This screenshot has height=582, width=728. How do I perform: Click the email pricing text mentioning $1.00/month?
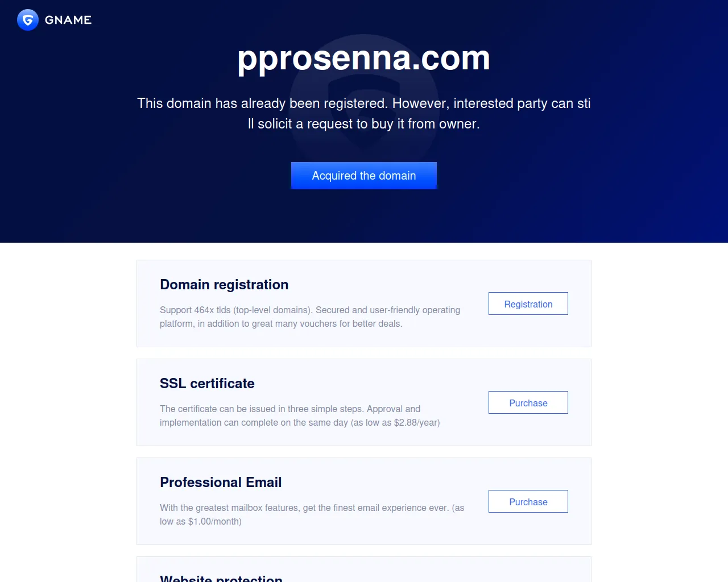[x=312, y=514]
